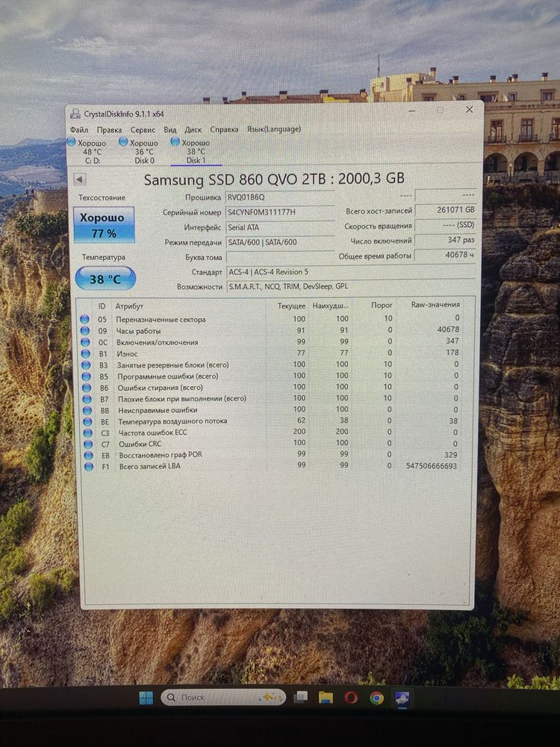The image size is (560, 747).
Task: Click the 40678 ч power-on hours value
Action: 446,255
